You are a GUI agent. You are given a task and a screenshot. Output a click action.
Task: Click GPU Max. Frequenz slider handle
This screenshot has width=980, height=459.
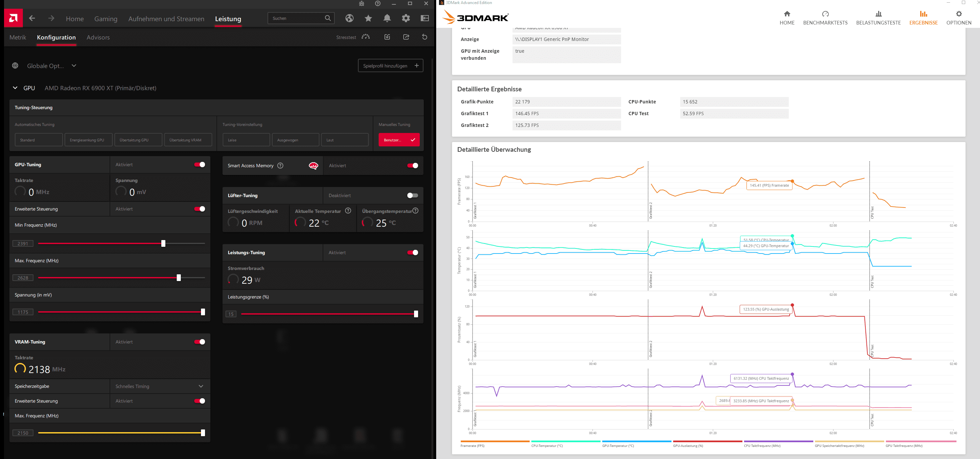[179, 278]
